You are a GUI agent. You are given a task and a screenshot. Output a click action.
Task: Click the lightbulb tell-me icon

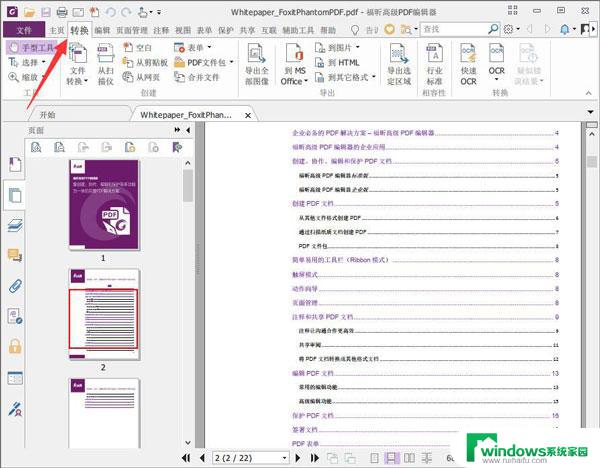pos(355,30)
